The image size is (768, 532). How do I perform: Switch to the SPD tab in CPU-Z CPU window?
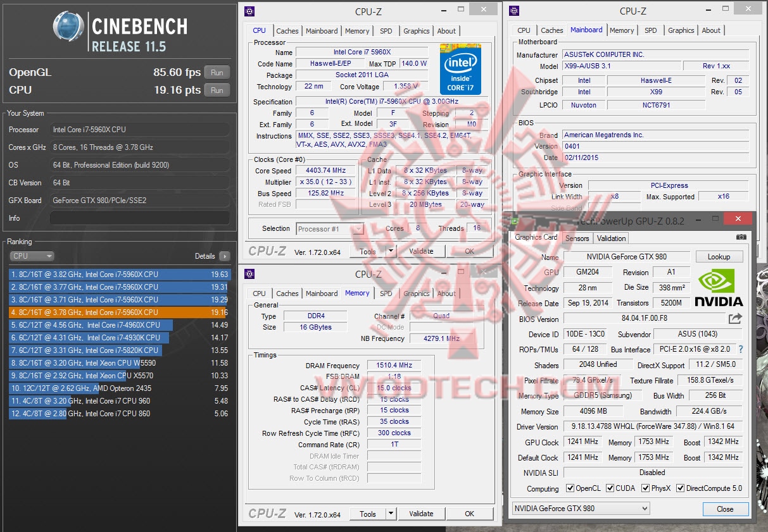(386, 31)
